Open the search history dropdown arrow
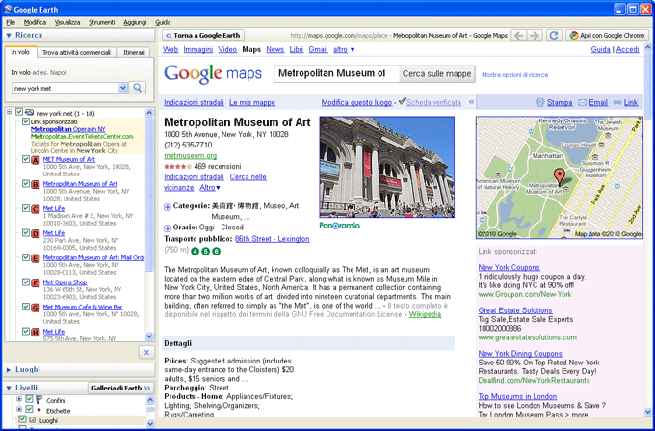This screenshot has width=655, height=431. click(x=122, y=88)
